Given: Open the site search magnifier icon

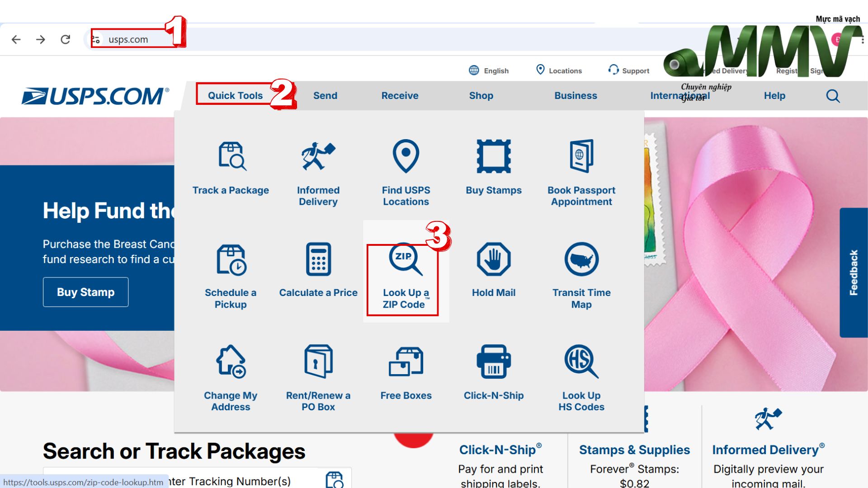Looking at the screenshot, I should (x=833, y=96).
